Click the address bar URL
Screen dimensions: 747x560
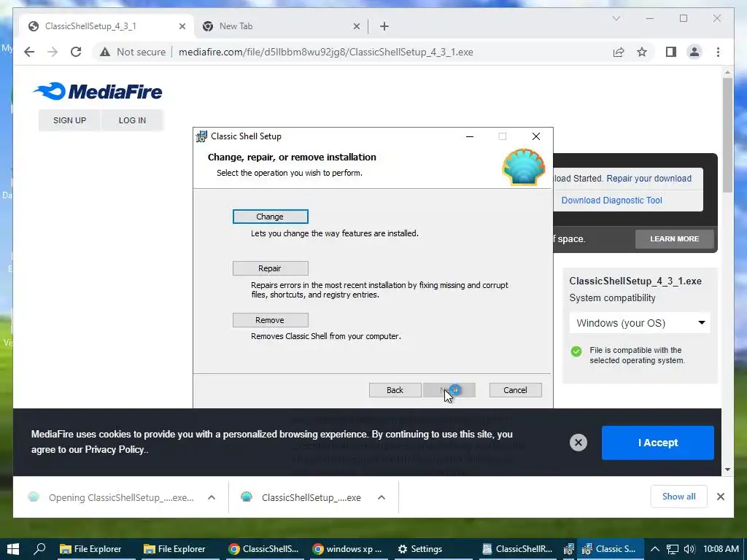coord(326,52)
